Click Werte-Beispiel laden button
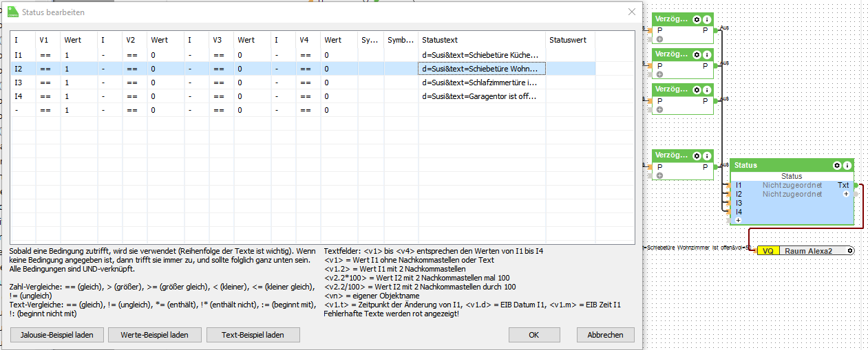The width and height of the screenshot is (868, 350). tap(156, 335)
